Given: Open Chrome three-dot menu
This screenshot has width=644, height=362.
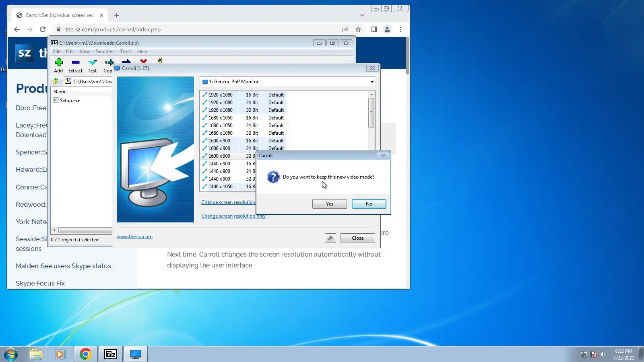Looking at the screenshot, I should (400, 29).
